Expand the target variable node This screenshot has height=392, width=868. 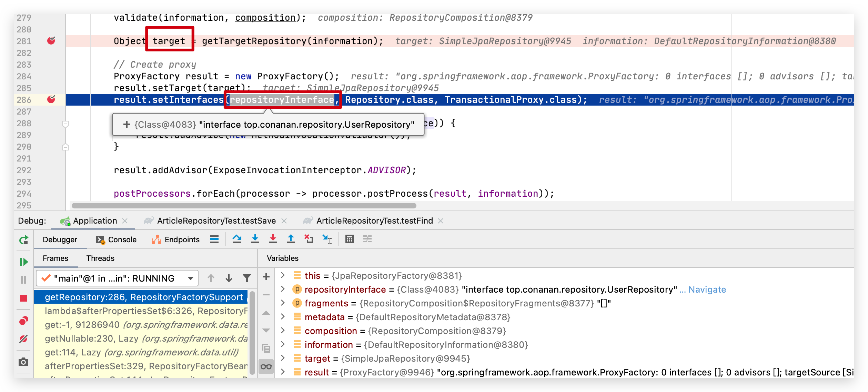pos(283,358)
